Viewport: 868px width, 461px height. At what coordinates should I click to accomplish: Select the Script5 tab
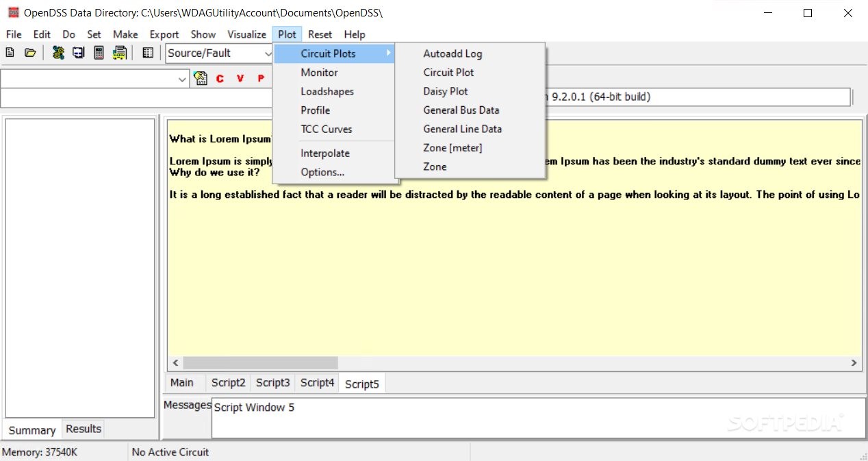(362, 384)
